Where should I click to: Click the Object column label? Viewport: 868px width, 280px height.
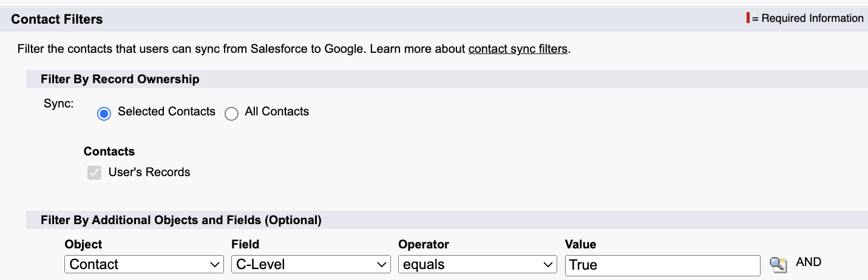[x=83, y=244]
